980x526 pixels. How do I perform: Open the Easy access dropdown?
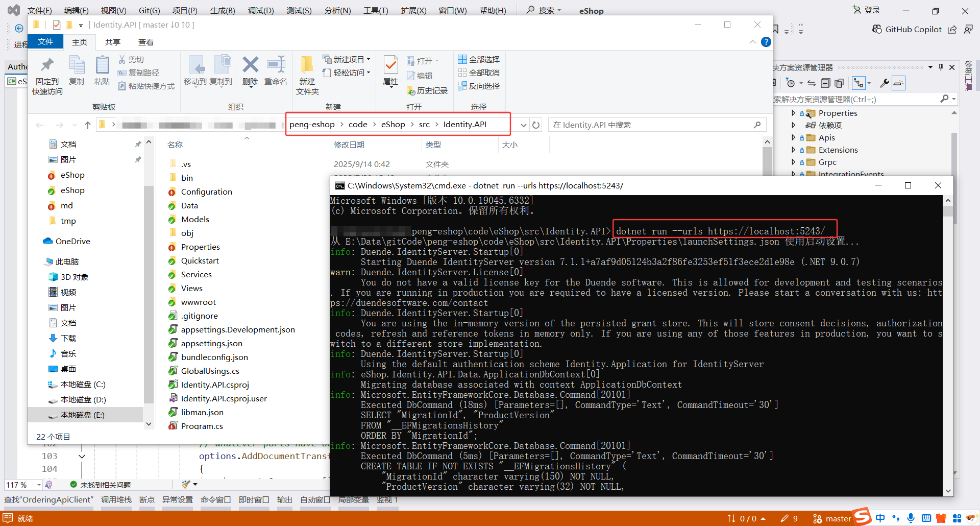[x=347, y=73]
